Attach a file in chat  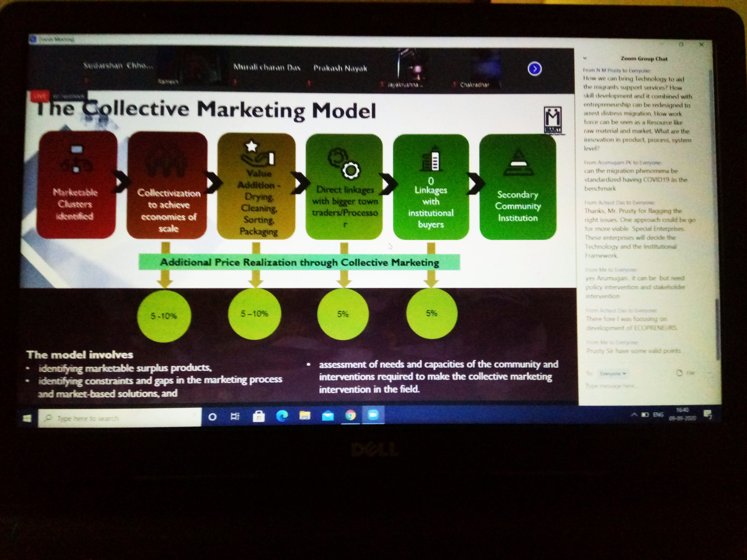point(686,373)
